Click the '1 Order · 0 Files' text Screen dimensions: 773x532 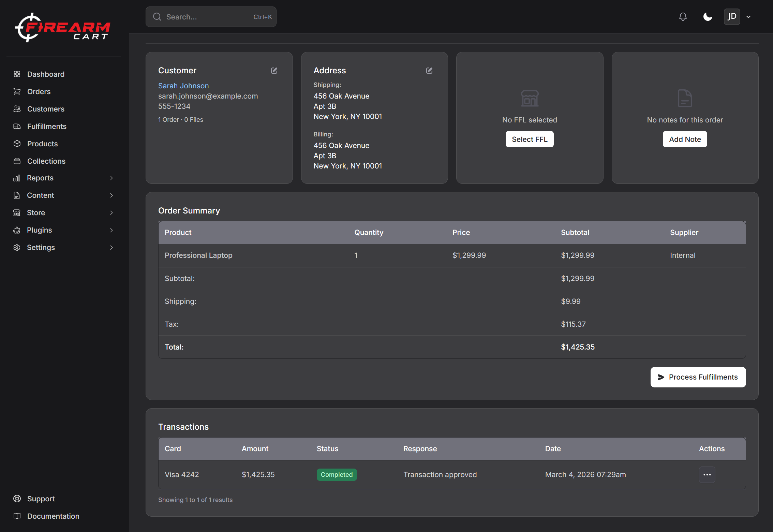pyautogui.click(x=180, y=120)
